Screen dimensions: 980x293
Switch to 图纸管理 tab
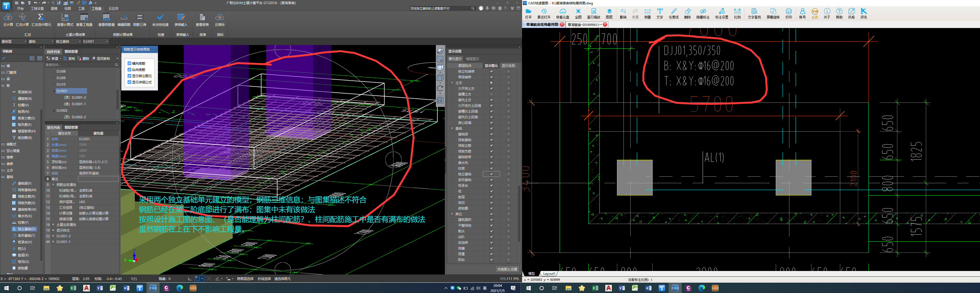click(x=71, y=52)
